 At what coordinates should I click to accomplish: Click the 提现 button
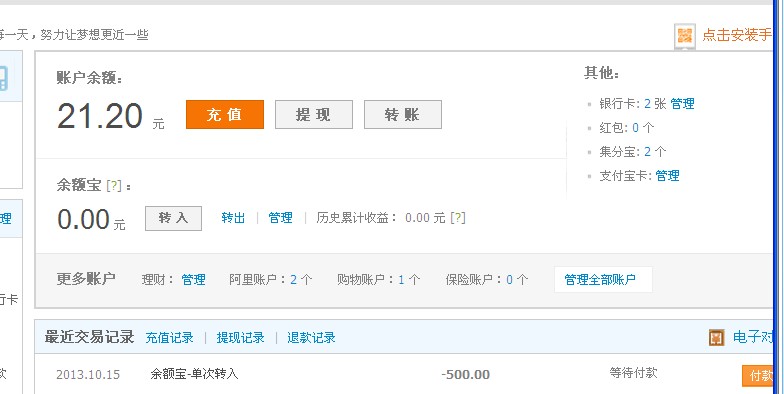314,114
